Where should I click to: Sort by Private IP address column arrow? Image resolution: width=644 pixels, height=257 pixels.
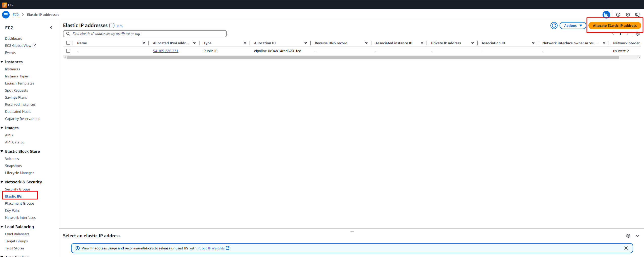pyautogui.click(x=473, y=43)
